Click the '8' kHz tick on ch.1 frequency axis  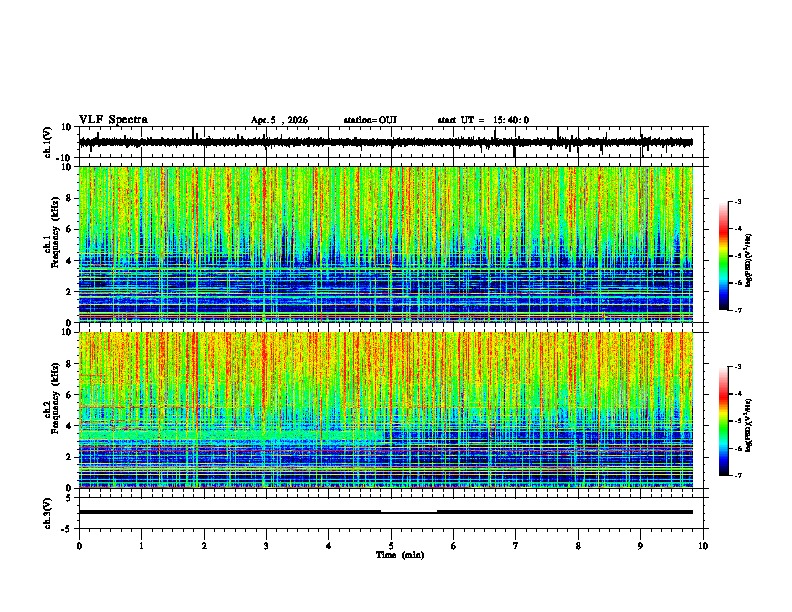coord(69,198)
